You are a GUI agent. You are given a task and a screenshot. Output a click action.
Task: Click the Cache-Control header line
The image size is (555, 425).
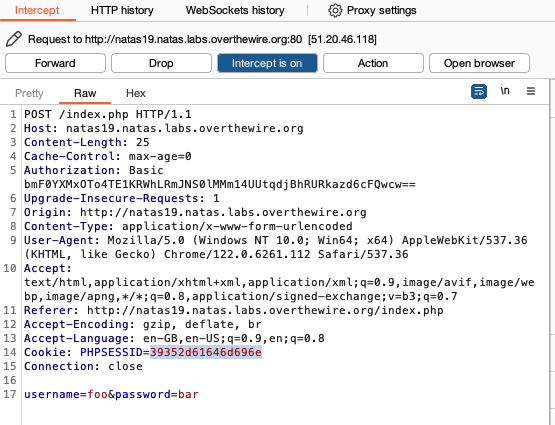pos(108,156)
